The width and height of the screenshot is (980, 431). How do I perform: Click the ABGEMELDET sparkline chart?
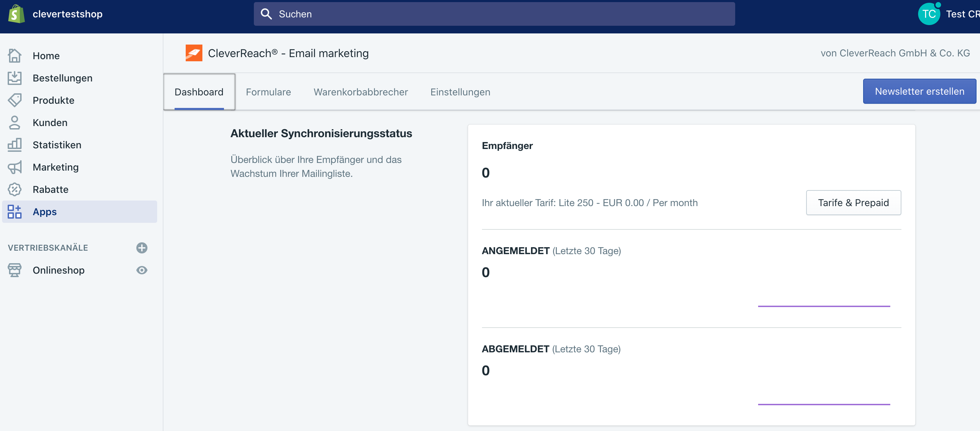824,404
